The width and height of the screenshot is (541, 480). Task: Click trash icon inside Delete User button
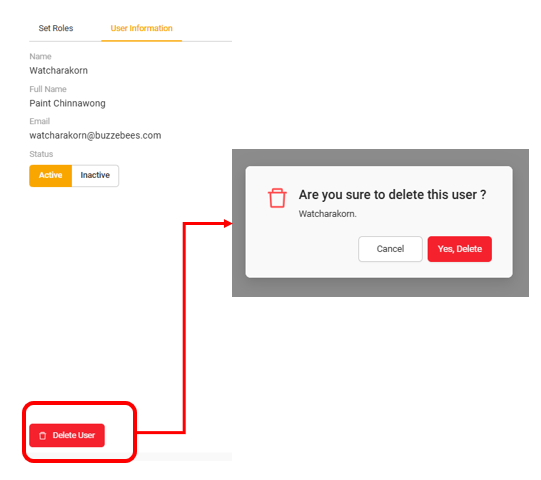[42, 435]
